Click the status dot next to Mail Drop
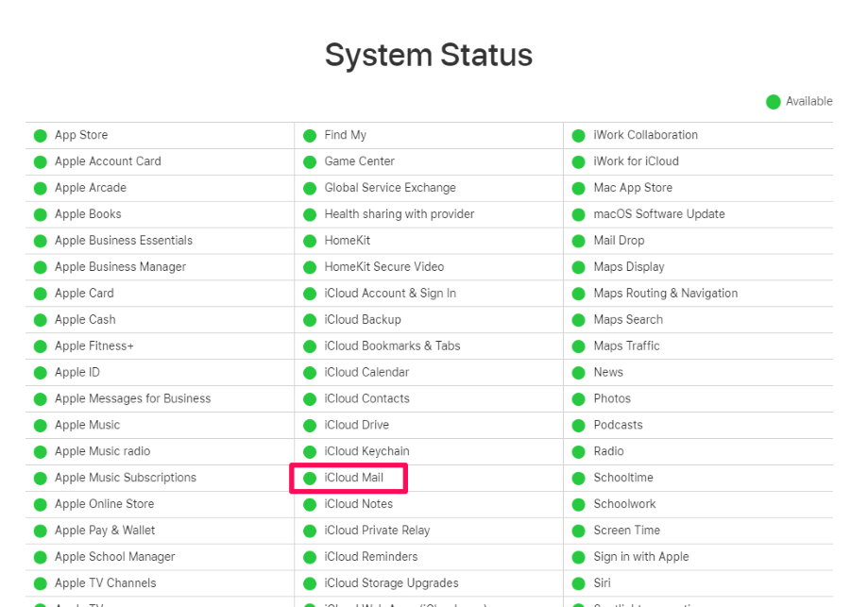Viewport: 868px width, 607px height. (x=578, y=242)
